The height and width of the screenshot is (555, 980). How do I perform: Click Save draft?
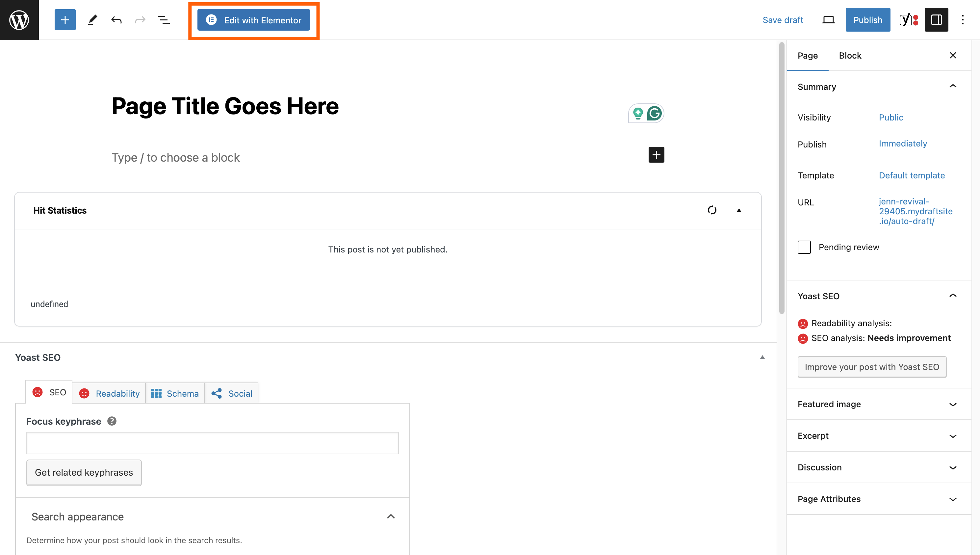tap(783, 20)
